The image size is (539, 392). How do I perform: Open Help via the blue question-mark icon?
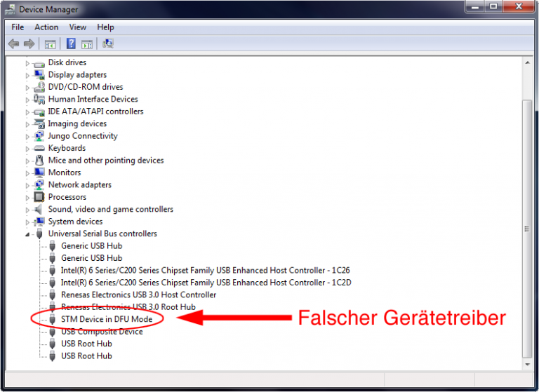pos(71,43)
